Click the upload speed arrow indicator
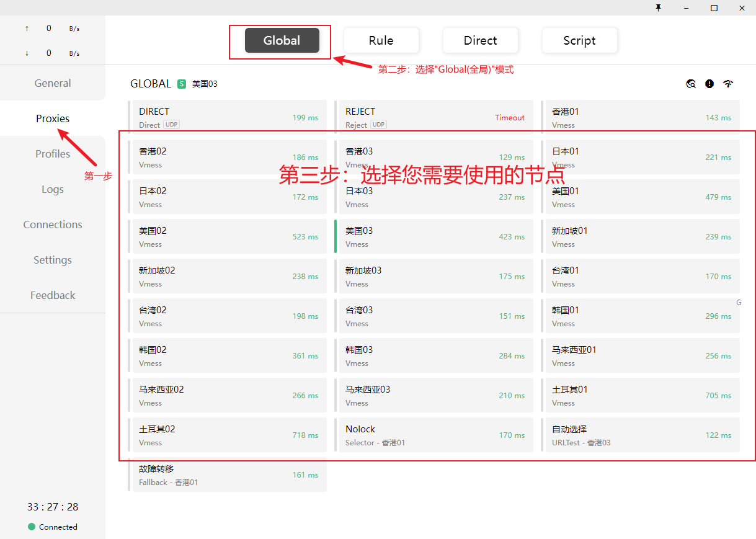Screen dimensions: 756x539 (27, 29)
